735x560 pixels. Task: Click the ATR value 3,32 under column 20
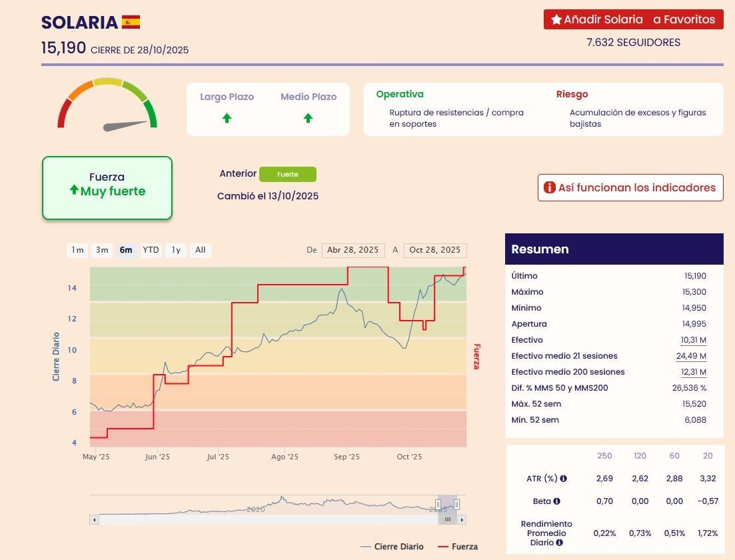(x=708, y=479)
